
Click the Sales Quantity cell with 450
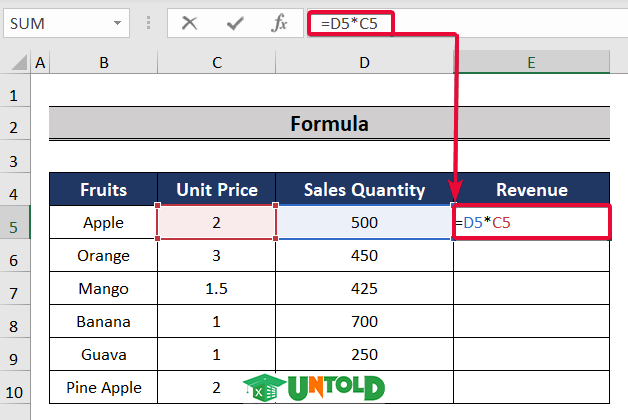365,256
